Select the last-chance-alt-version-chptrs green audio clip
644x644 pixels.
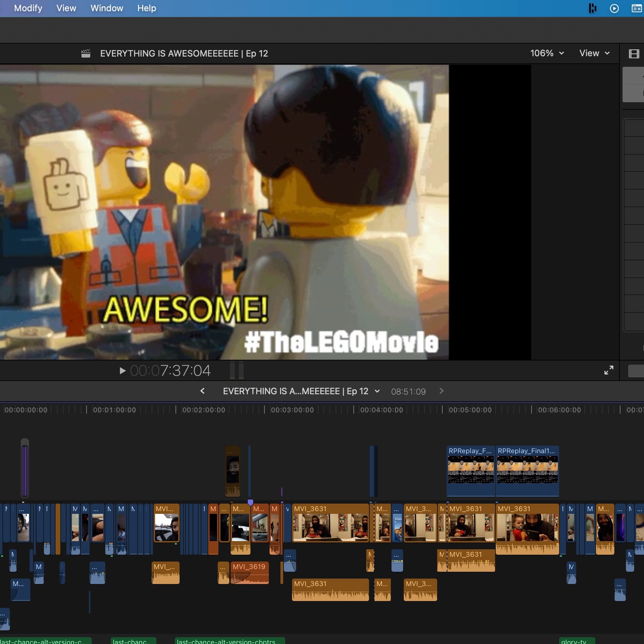(x=230, y=641)
